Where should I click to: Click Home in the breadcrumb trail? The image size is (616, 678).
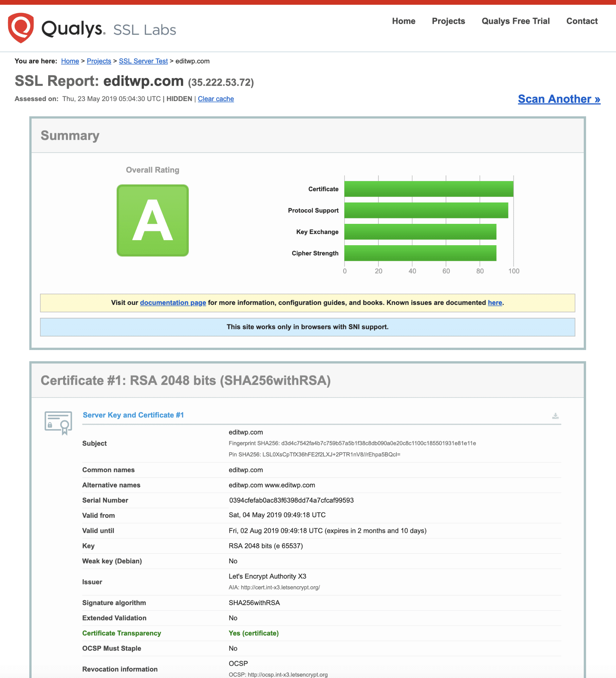point(70,61)
